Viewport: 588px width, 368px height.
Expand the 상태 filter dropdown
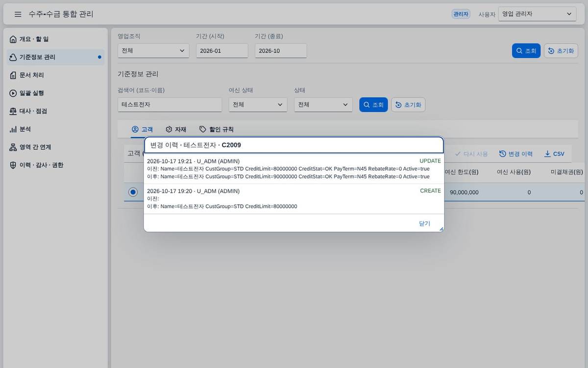pos(323,105)
